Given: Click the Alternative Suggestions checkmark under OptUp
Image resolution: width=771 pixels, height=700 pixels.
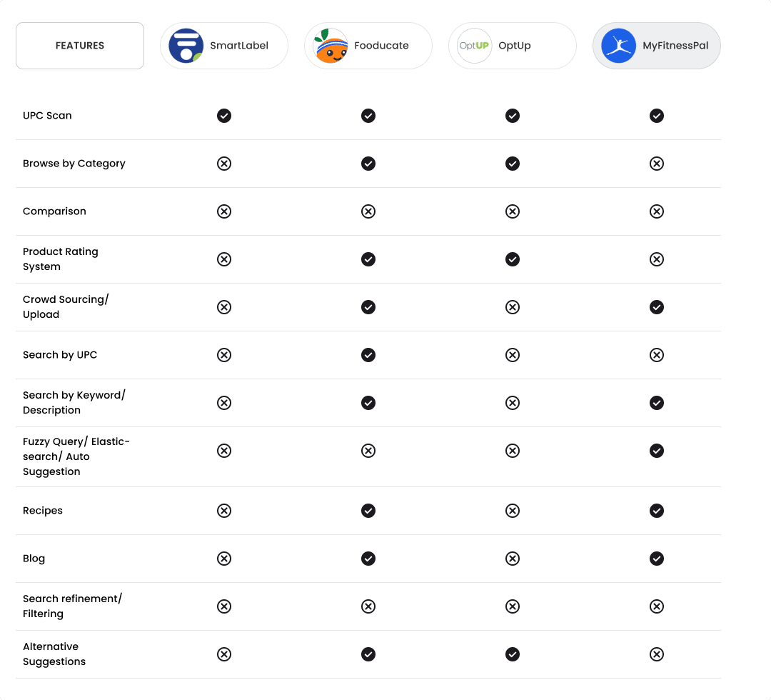Looking at the screenshot, I should click(x=513, y=654).
